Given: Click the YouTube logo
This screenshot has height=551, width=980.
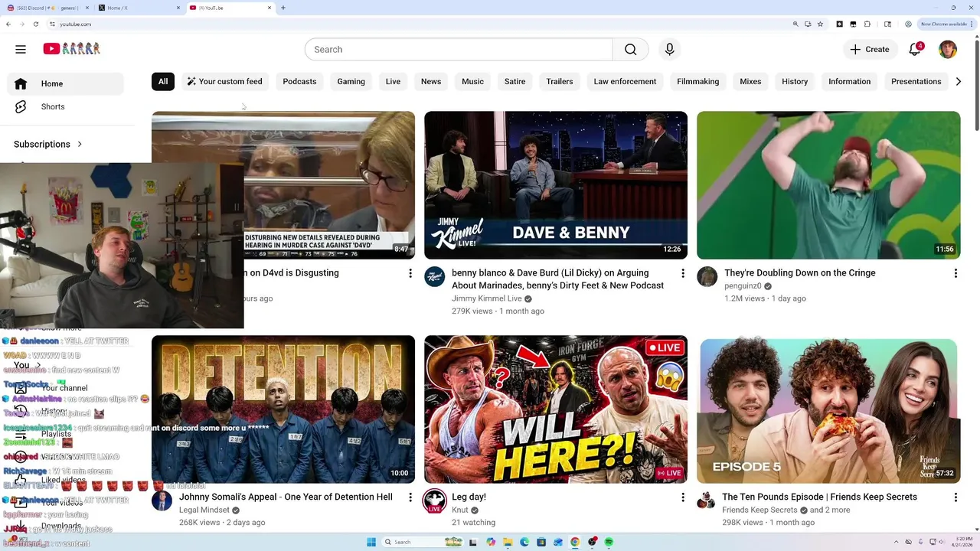Looking at the screenshot, I should [72, 49].
